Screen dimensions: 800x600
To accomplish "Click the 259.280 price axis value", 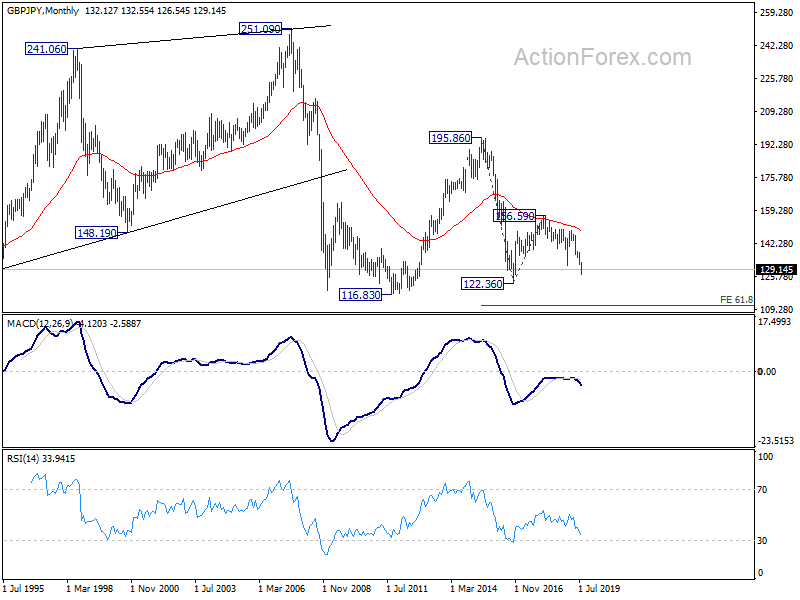I will (776, 12).
